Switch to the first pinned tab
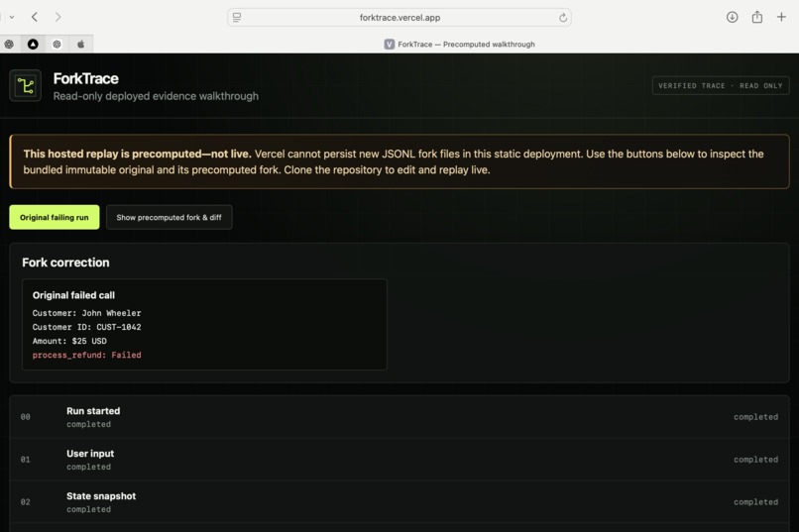The image size is (799, 532). (x=9, y=45)
